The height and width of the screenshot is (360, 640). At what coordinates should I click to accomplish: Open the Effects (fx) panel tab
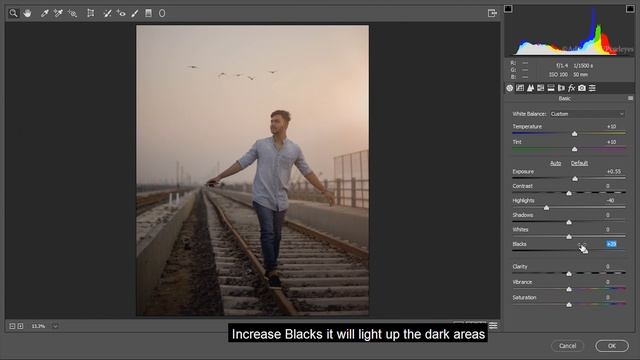571,88
